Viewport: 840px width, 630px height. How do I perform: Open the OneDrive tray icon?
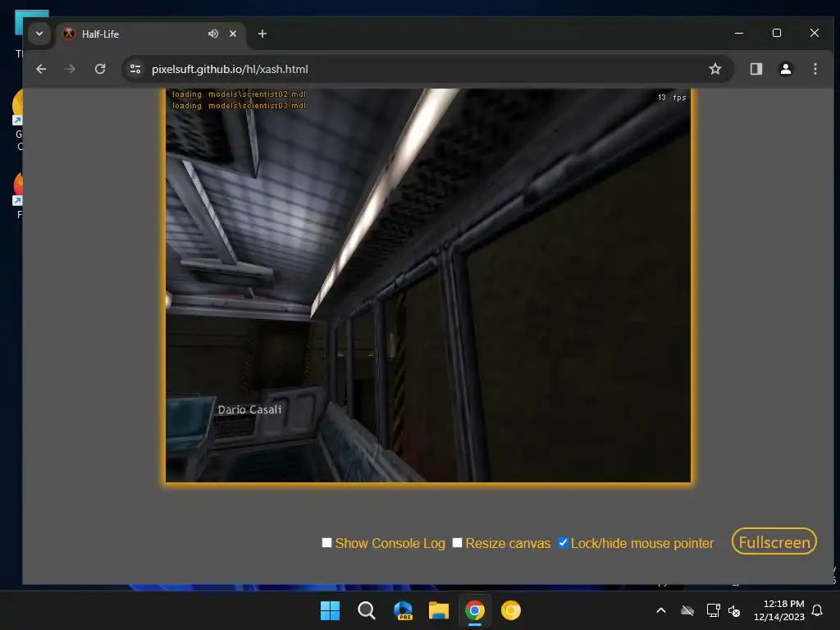(687, 610)
